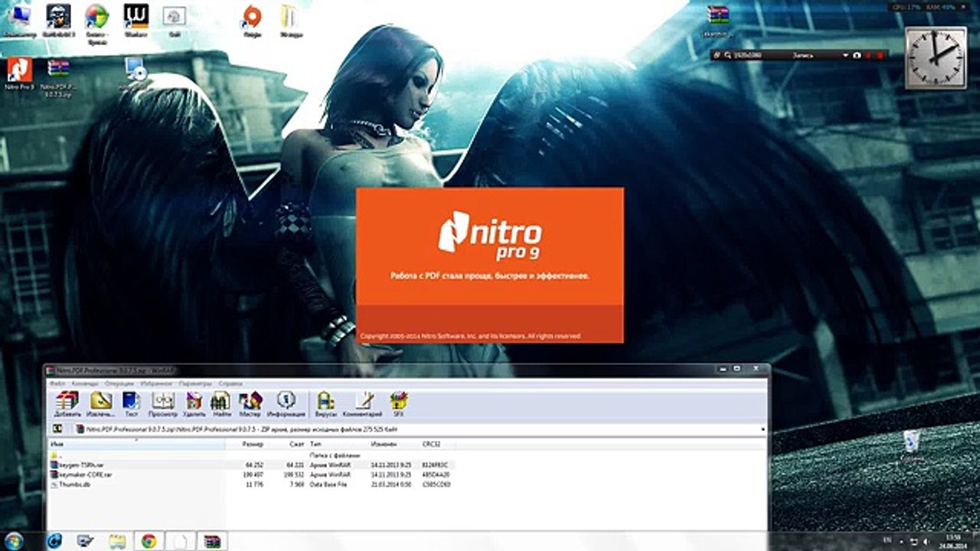
Task: Select Thumbs.db in the archive list
Action: tap(253, 484)
